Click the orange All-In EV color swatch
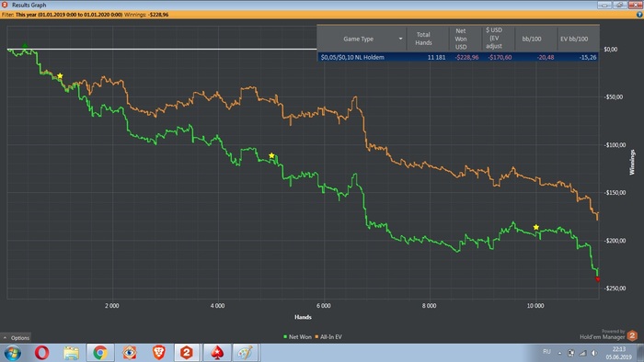644x362 pixels. (x=316, y=337)
